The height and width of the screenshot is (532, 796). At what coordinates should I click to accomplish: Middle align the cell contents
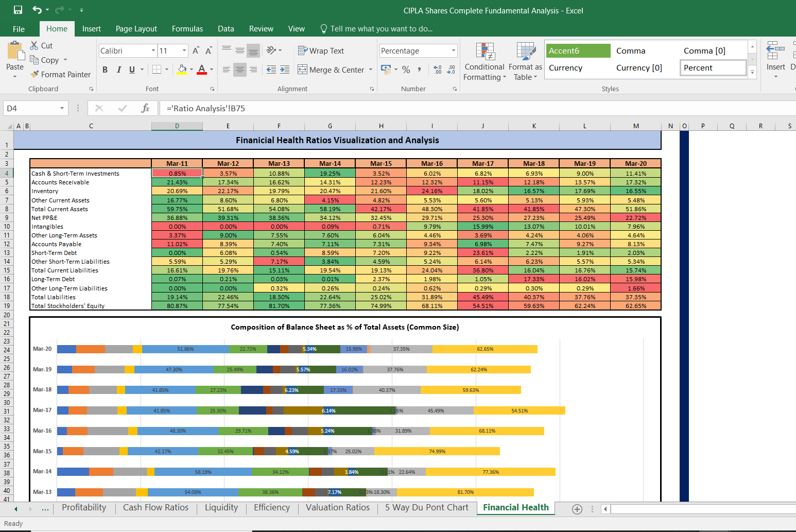[x=240, y=50]
